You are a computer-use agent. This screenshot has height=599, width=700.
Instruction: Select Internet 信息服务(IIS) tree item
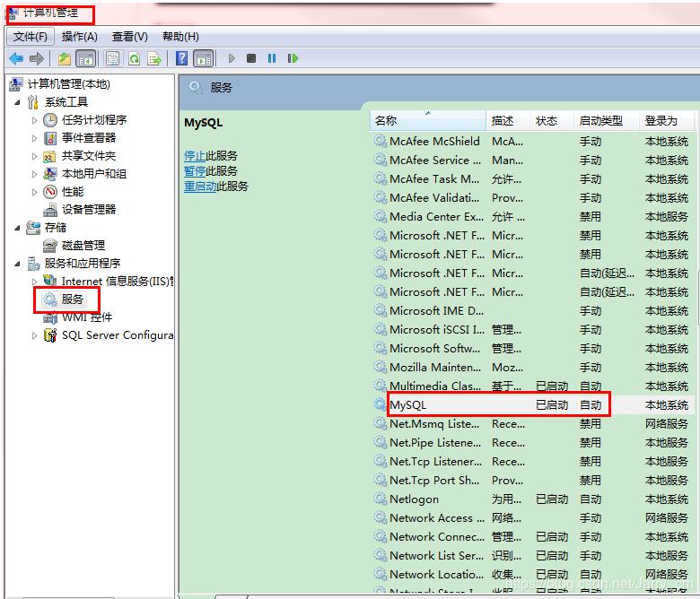click(118, 281)
